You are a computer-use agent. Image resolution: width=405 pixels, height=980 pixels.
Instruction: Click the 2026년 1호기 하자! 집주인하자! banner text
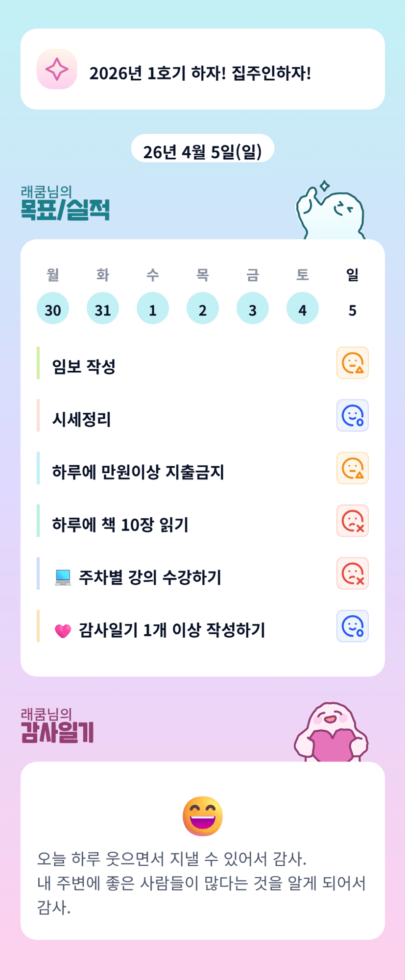200,73
